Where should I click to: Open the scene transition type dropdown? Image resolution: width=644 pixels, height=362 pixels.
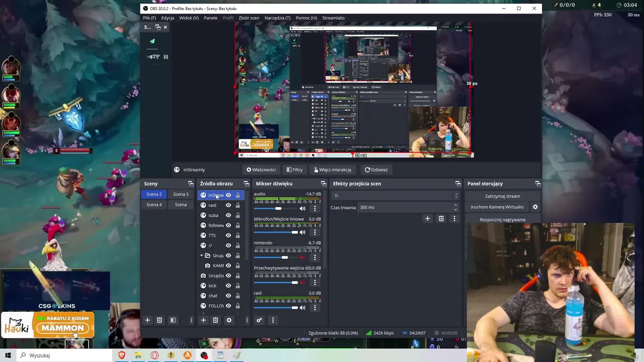click(395, 196)
